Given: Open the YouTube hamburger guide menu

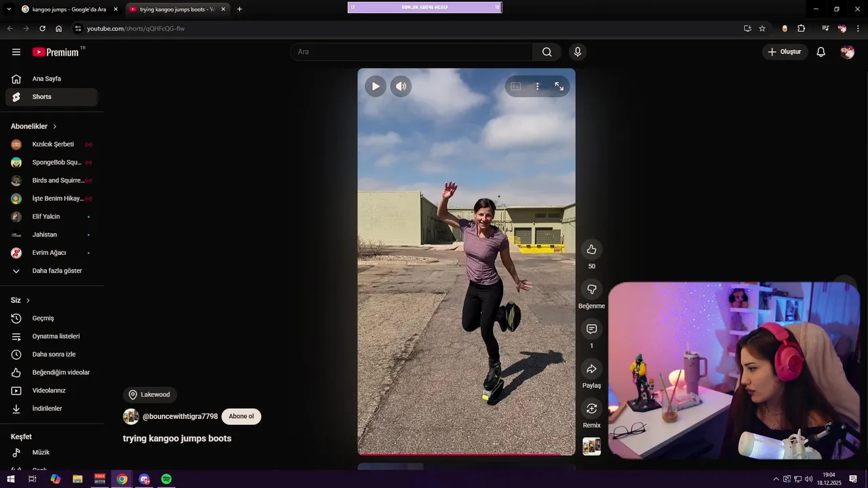Looking at the screenshot, I should coord(16,52).
